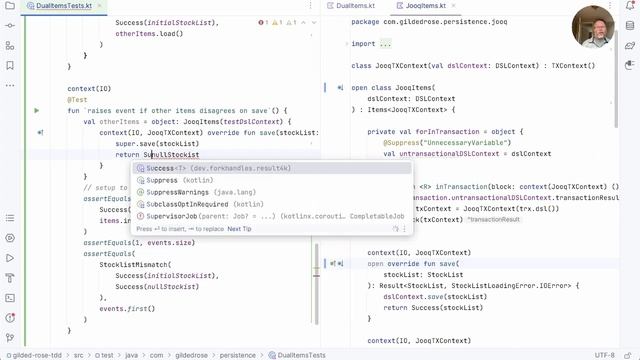Click gilded-rose-tdd breadcrumb
Viewport: 640px width, 360px height.
point(34,355)
